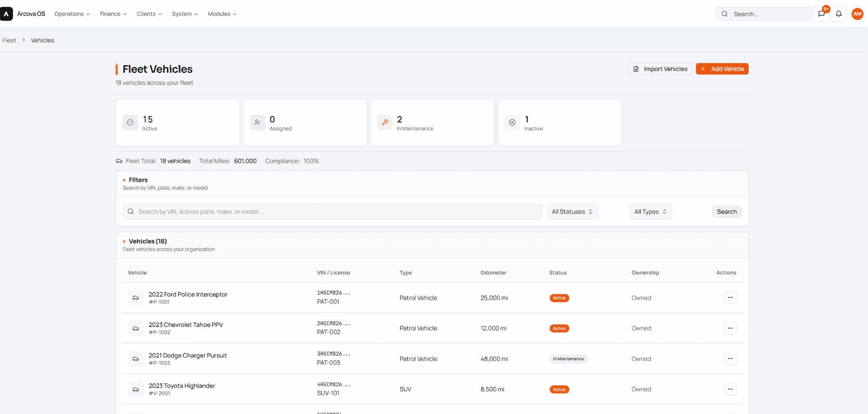Click the Vehicles breadcrumb
868x414 pixels.
click(x=43, y=40)
